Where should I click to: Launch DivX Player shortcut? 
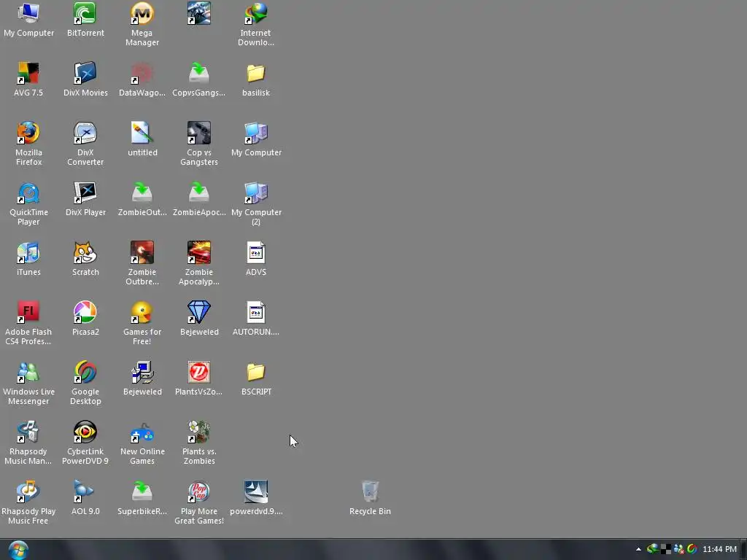(x=85, y=198)
